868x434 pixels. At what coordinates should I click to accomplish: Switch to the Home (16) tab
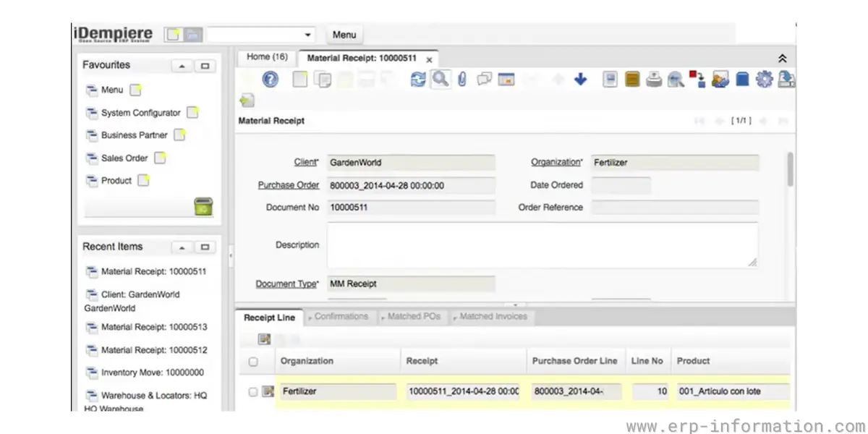267,56
